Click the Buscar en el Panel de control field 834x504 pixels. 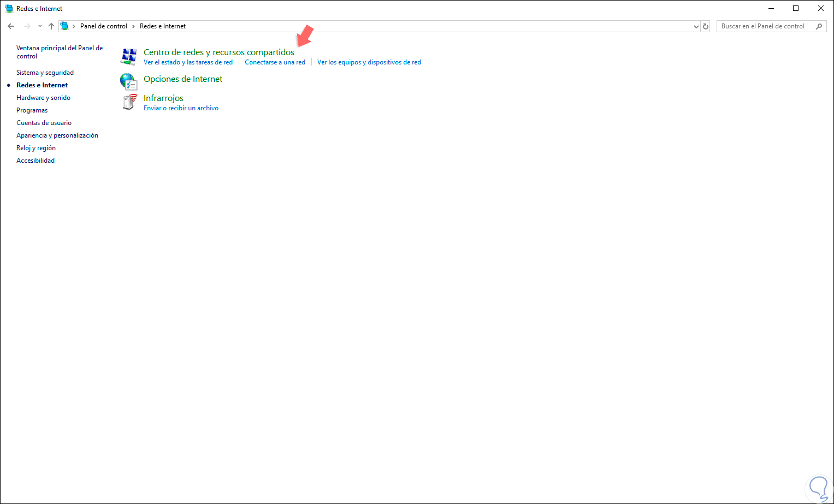pos(766,26)
